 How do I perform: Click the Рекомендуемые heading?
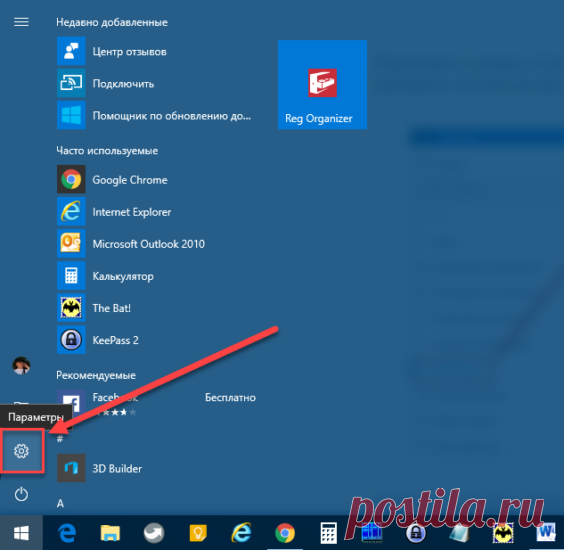coord(96,375)
